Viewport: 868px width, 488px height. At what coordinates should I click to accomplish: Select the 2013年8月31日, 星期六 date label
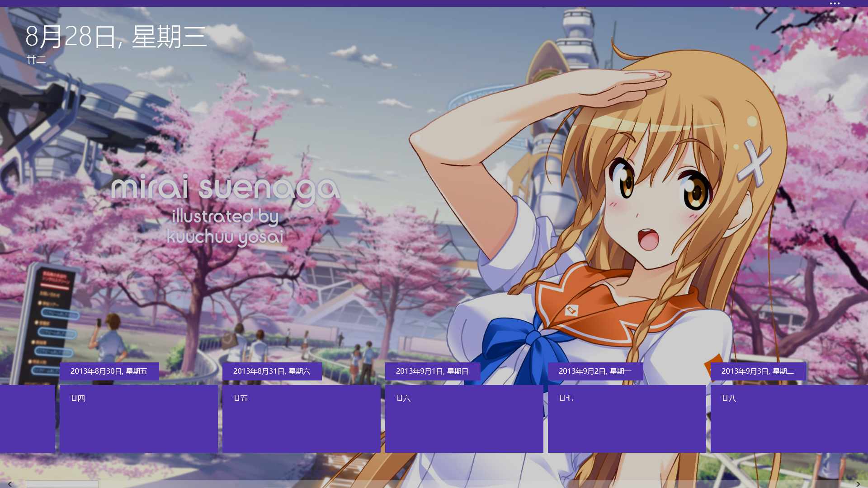(272, 371)
